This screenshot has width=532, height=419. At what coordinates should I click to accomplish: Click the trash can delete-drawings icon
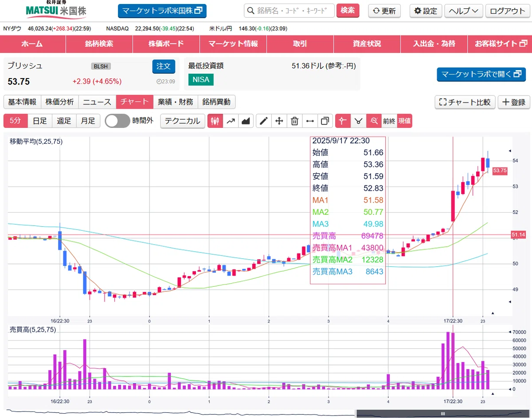pyautogui.click(x=294, y=121)
